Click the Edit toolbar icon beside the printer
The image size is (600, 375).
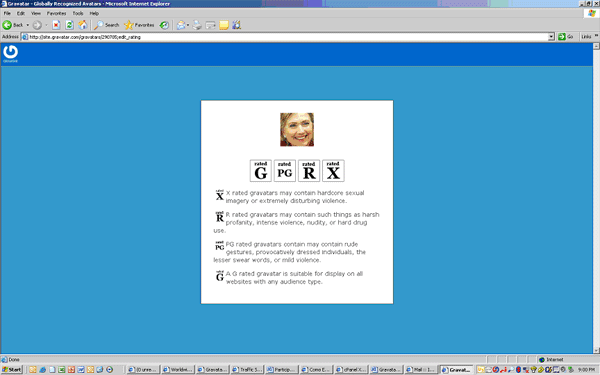210,25
